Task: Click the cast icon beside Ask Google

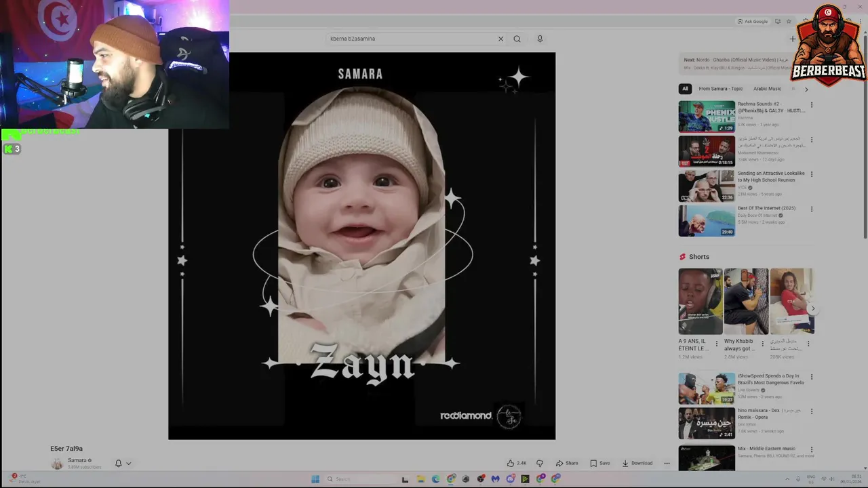Action: pos(778,21)
